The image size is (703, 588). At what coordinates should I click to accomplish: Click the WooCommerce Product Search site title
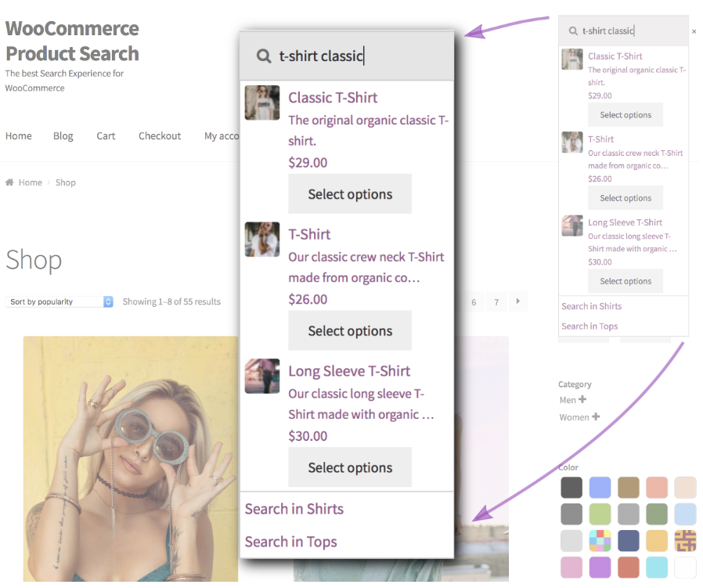point(72,41)
